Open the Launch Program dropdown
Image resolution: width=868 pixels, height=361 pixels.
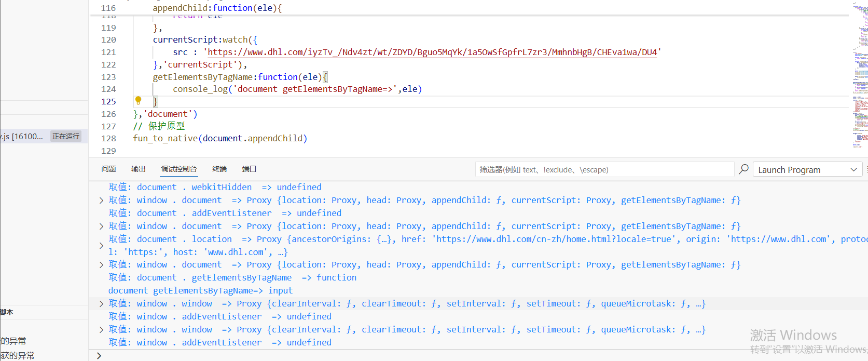click(807, 170)
